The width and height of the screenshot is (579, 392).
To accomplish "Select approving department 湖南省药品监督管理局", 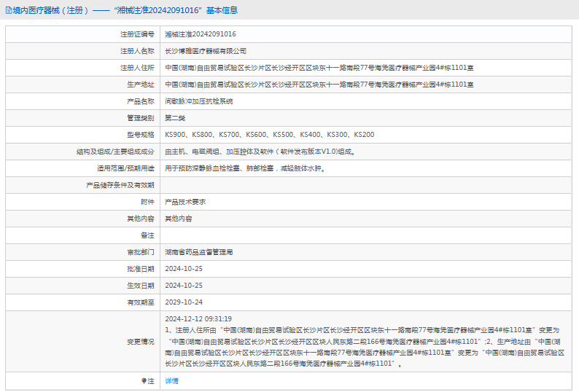I will pos(199,252).
